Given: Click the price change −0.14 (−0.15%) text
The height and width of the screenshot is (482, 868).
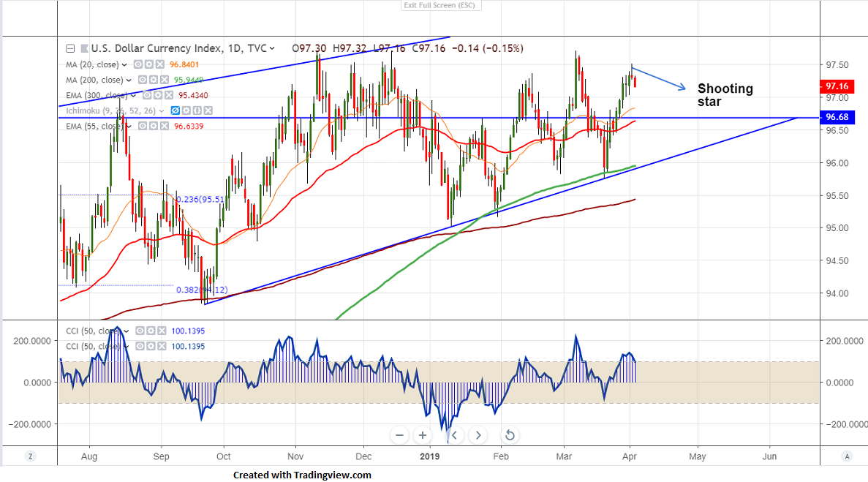Looking at the screenshot, I should 488,49.
